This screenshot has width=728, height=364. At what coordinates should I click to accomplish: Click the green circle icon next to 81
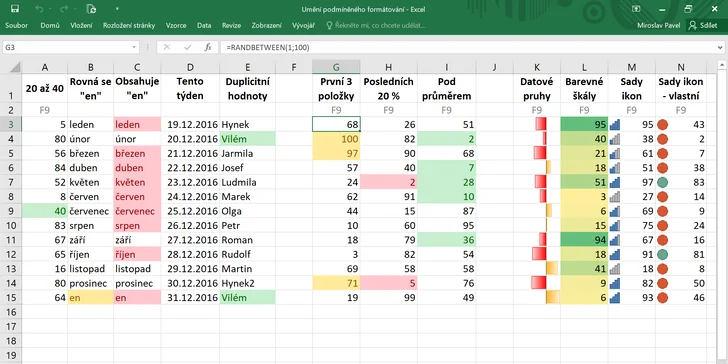pos(663,254)
